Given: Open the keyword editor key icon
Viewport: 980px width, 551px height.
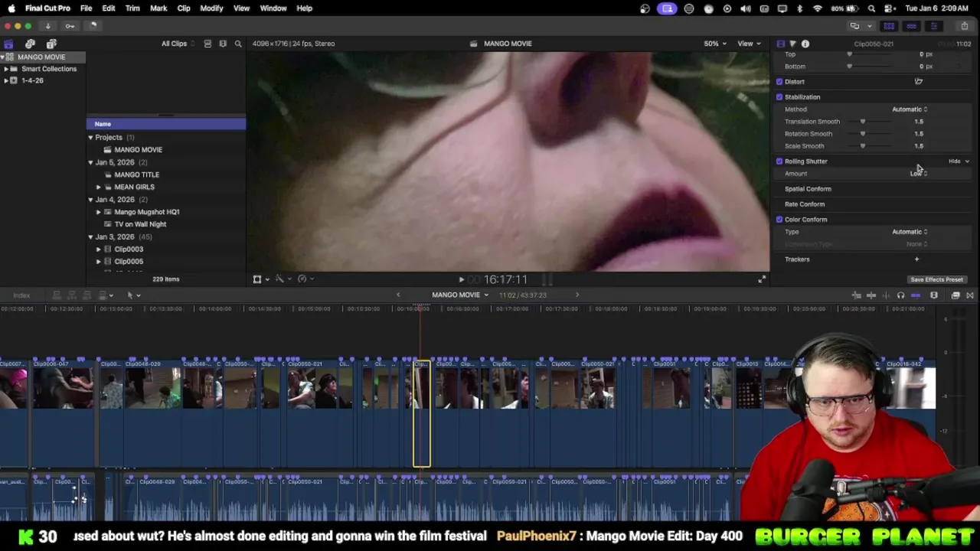Looking at the screenshot, I should [x=70, y=26].
